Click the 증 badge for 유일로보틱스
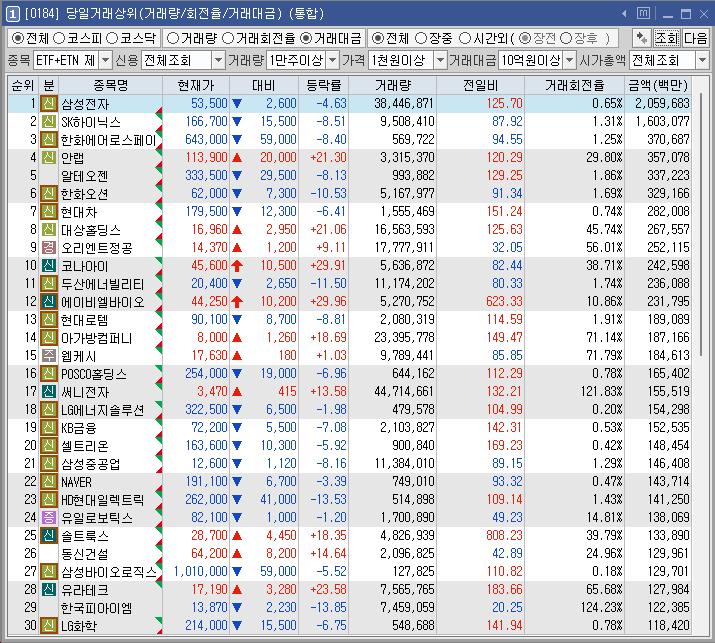Screen dimensions: 715x643 point(48,518)
